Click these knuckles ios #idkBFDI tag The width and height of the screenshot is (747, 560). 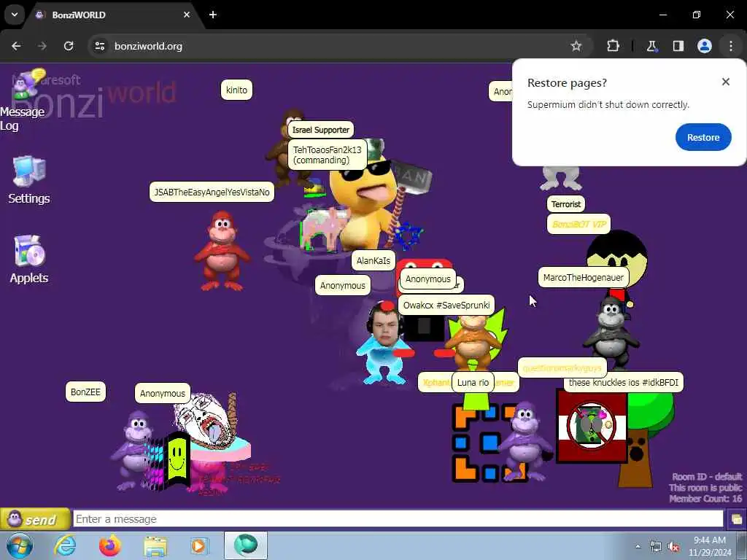(x=623, y=382)
